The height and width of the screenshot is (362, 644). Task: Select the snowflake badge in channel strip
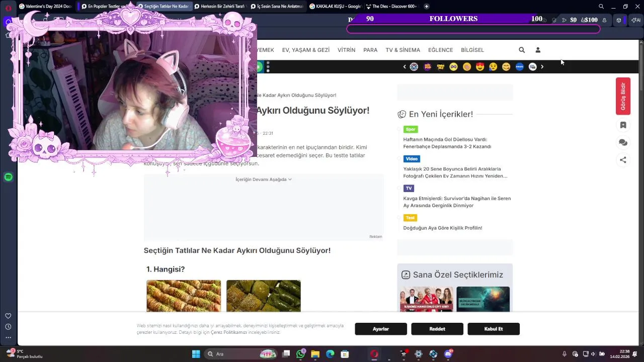pyautogui.click(x=414, y=66)
